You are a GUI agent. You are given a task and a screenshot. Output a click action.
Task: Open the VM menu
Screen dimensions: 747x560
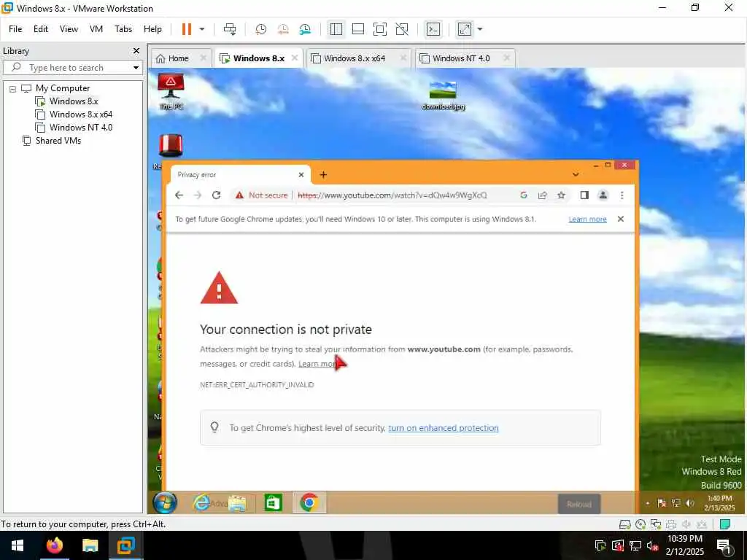(96, 29)
